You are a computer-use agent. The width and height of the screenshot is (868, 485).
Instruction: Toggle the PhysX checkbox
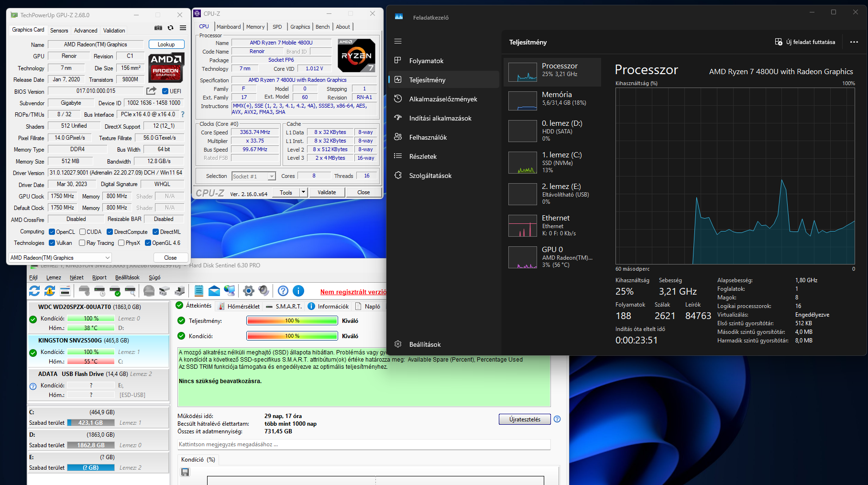[121, 243]
